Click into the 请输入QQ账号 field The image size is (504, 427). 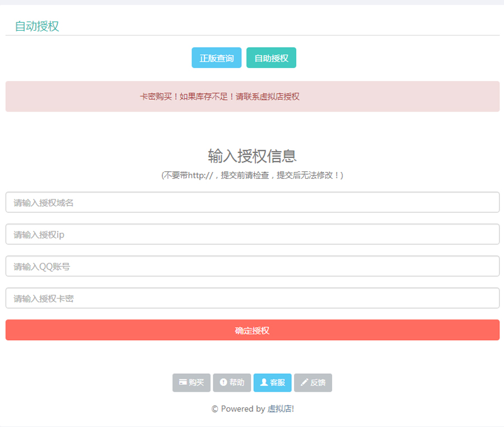[252, 266]
